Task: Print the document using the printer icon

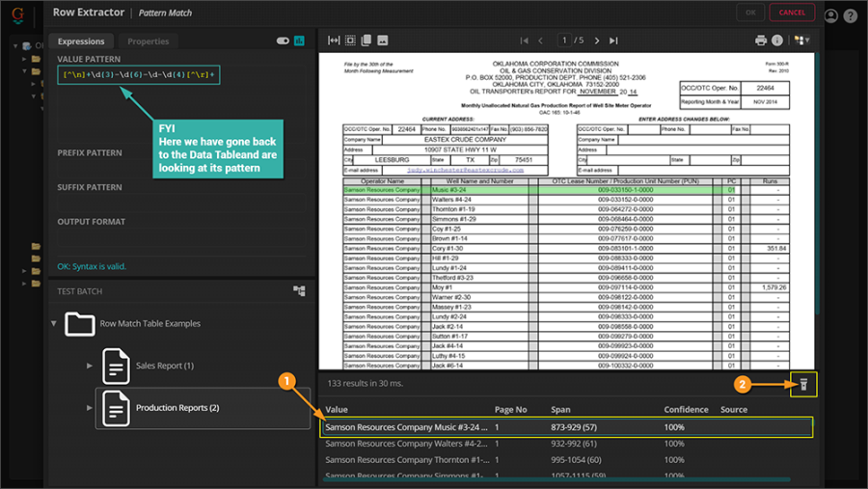Action: [x=760, y=41]
